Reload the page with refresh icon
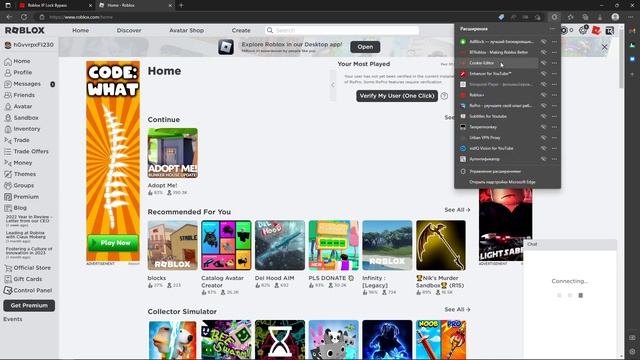This screenshot has height=360, width=640. [x=24, y=17]
